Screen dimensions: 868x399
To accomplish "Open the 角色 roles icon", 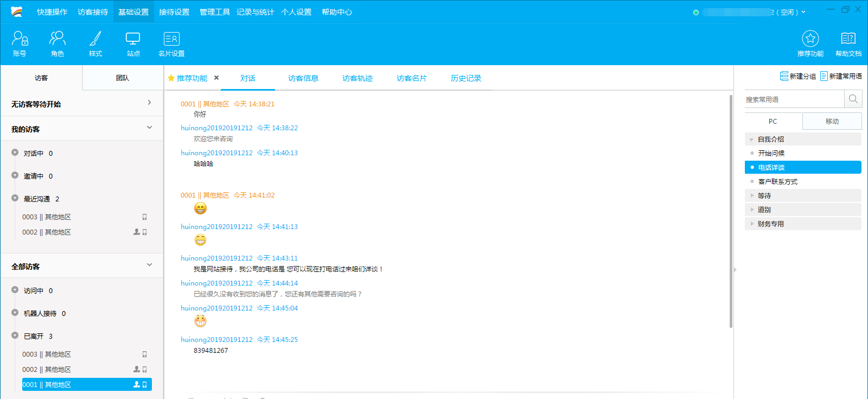I will click(58, 39).
